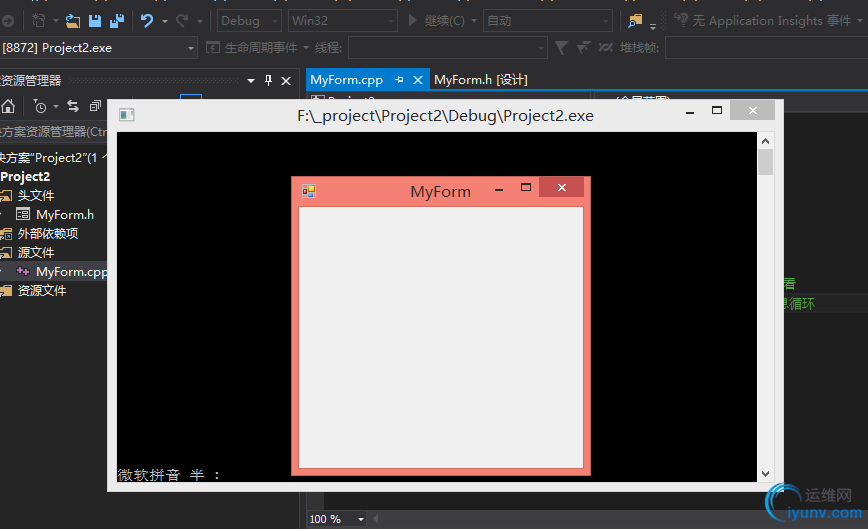Screen dimensions: 868x529
Task: Select MyForm.cpp in Solution Explorer
Action: (x=72, y=272)
